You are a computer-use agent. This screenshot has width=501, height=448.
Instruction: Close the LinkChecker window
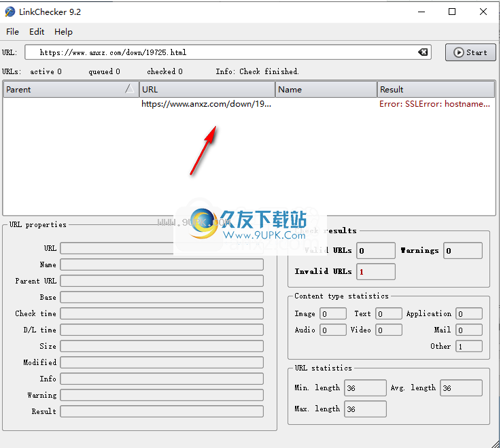click(483, 12)
